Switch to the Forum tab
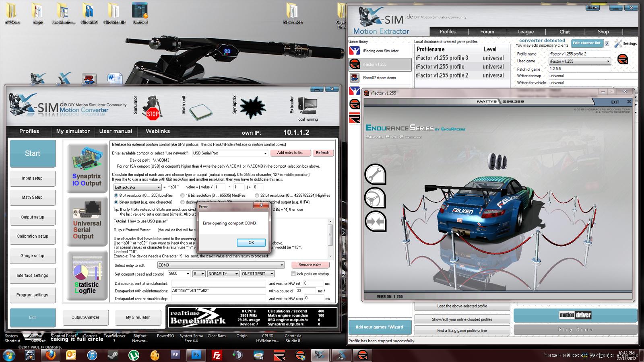644x362 pixels. (x=487, y=32)
